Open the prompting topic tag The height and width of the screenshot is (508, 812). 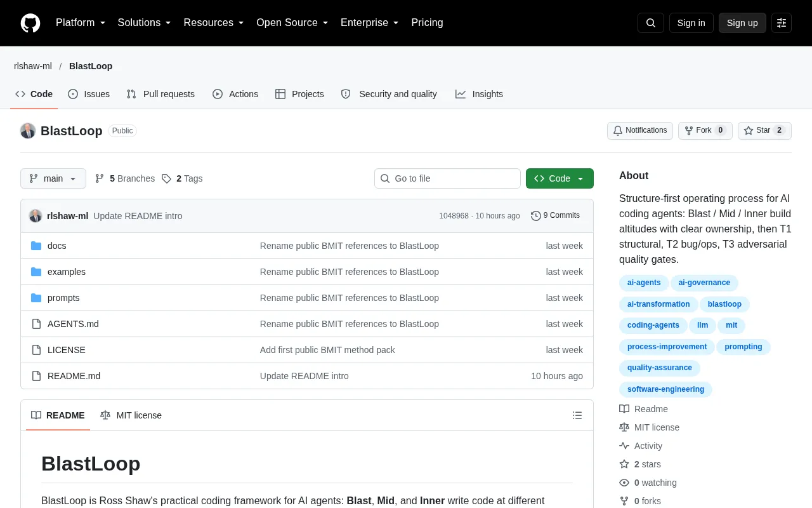pos(743,347)
